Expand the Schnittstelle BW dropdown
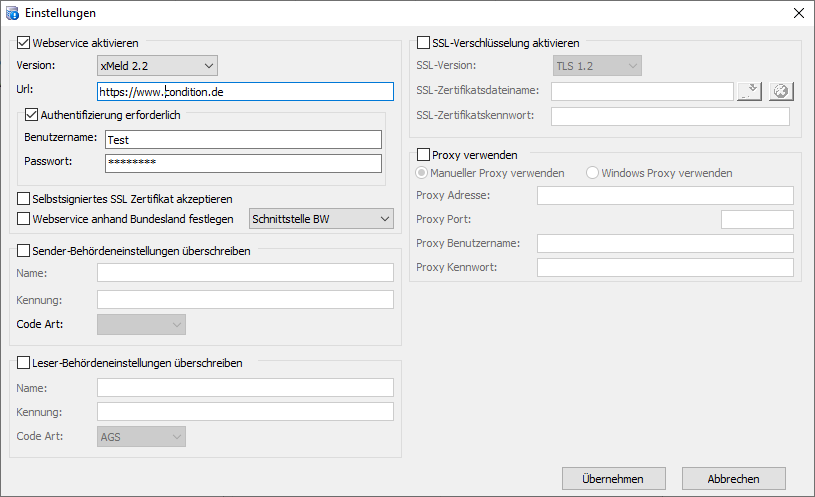This screenshot has height=497, width=815. 321,219
